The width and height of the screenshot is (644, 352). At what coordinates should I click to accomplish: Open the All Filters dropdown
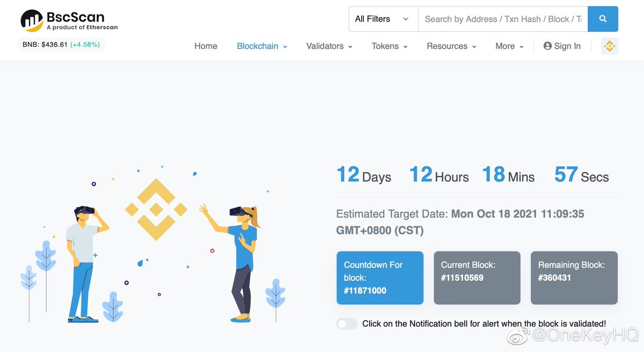click(383, 19)
